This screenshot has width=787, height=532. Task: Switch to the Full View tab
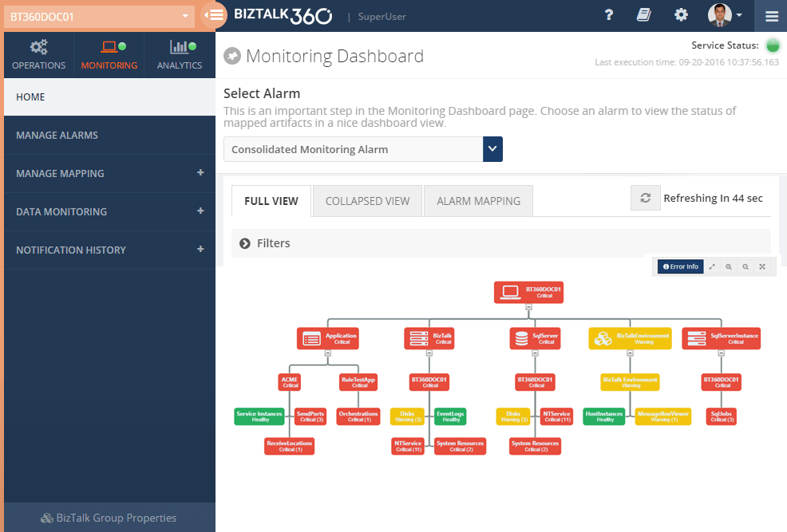tap(271, 201)
